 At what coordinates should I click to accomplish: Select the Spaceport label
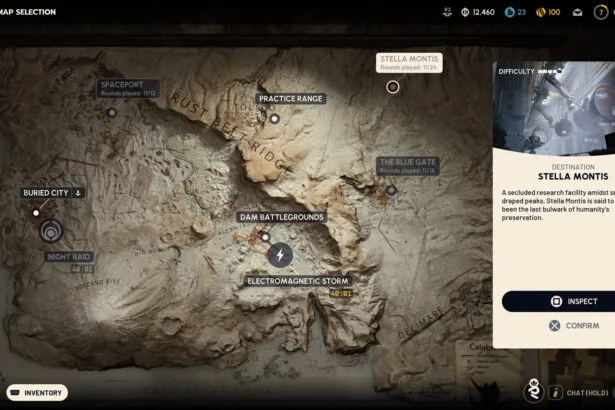(x=128, y=88)
